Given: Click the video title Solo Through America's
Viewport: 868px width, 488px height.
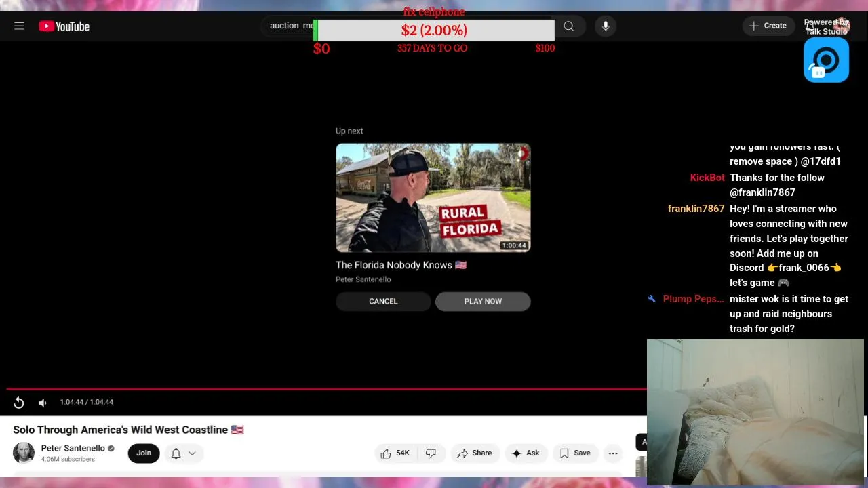Looking at the screenshot, I should coord(128,430).
